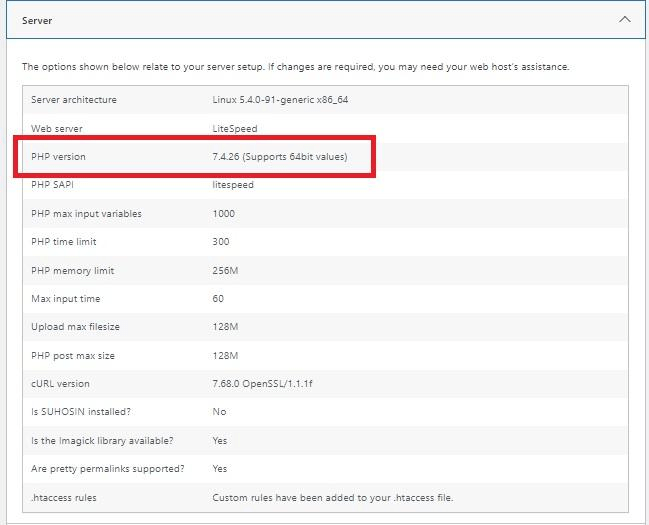Select the PHP SAPI row label

[55, 185]
